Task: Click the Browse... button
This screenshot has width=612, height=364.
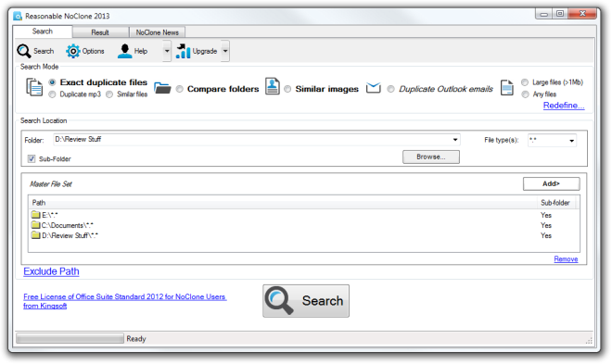Action: click(x=431, y=157)
